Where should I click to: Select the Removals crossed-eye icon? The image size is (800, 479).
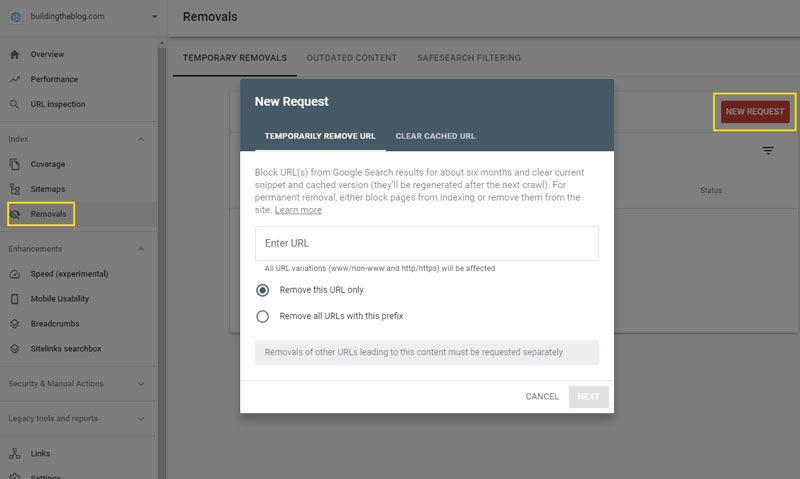[x=14, y=214]
